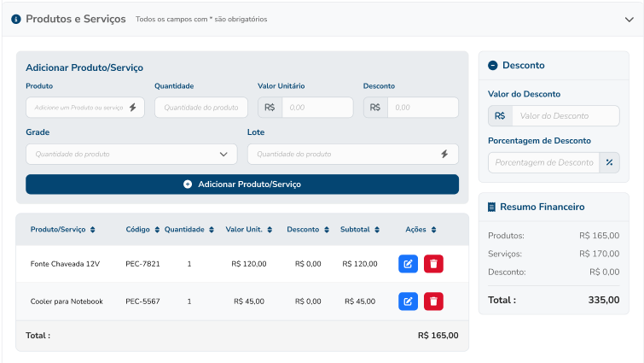Click the Valor Unitário amount field
644x363 pixels.
[x=316, y=108]
